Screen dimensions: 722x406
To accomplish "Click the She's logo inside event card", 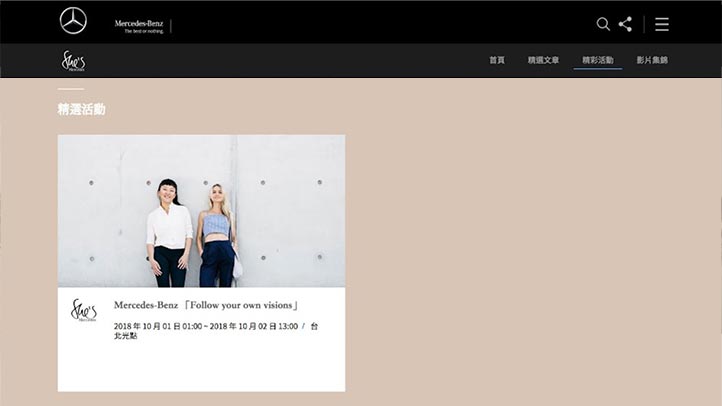I will (x=84, y=309).
